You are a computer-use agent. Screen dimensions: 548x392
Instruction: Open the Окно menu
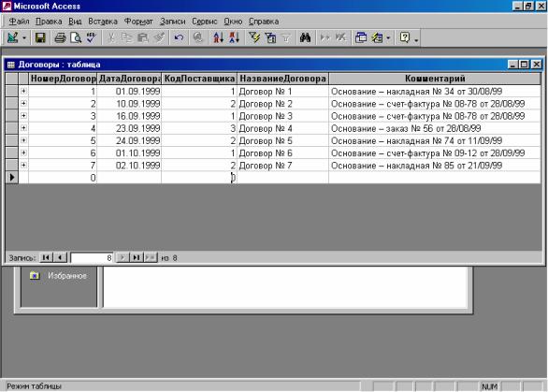pyautogui.click(x=233, y=22)
